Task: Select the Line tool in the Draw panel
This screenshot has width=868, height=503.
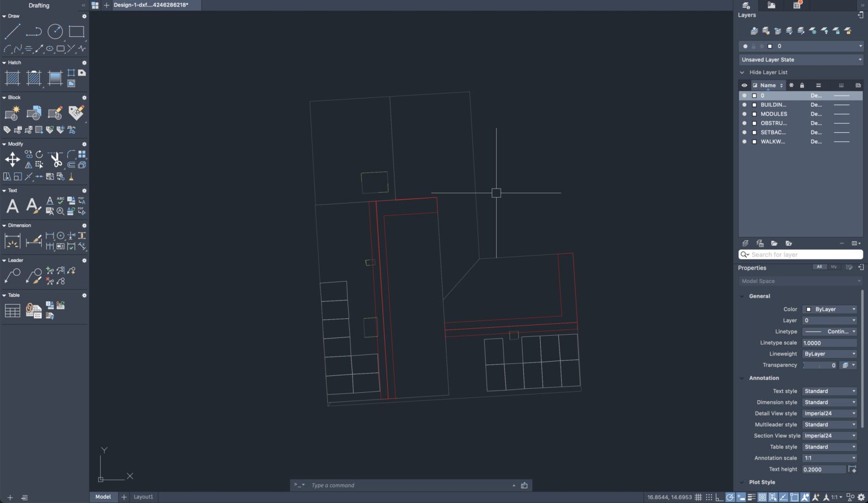Action: 12,32
